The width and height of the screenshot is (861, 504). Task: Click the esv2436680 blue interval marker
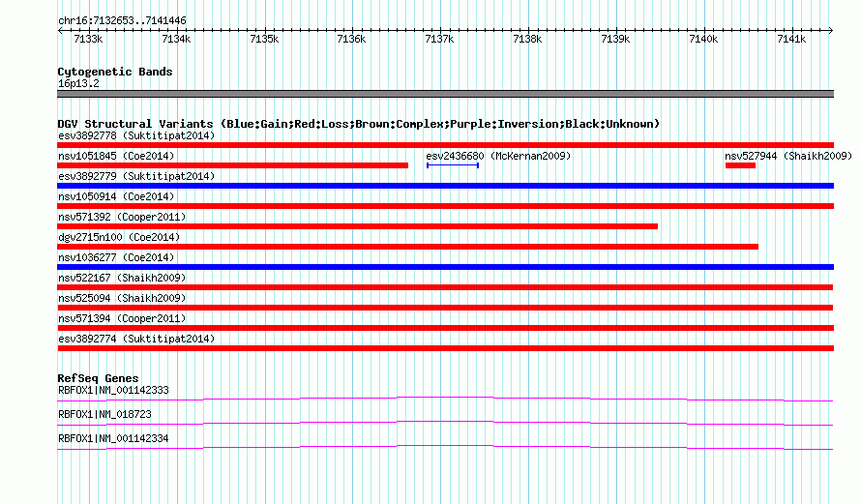(x=453, y=165)
